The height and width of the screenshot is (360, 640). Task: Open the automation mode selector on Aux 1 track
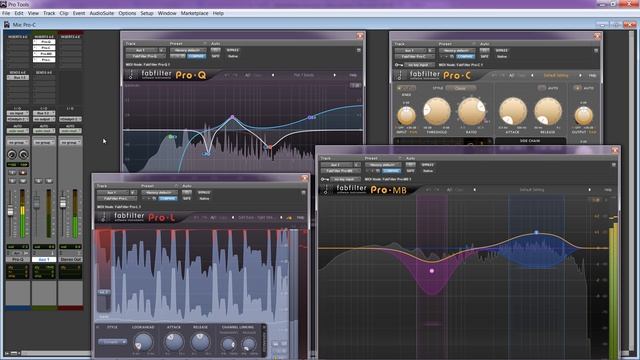tap(44, 131)
